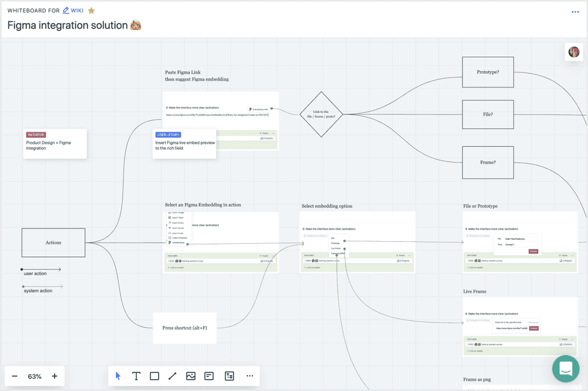Click the Insert Image toolbar icon
Screen dimensions: 588x391
[191, 376]
